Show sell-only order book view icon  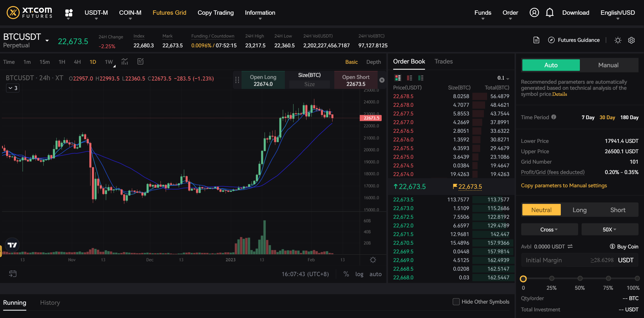pyautogui.click(x=409, y=78)
